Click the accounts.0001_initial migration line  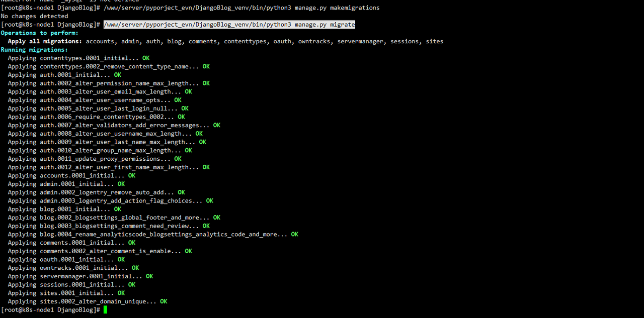pos(71,175)
